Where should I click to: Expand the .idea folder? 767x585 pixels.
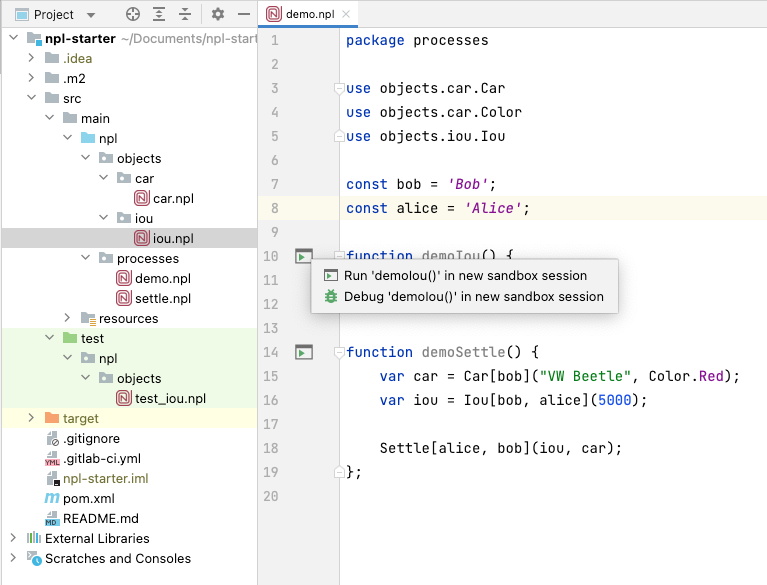(x=32, y=58)
